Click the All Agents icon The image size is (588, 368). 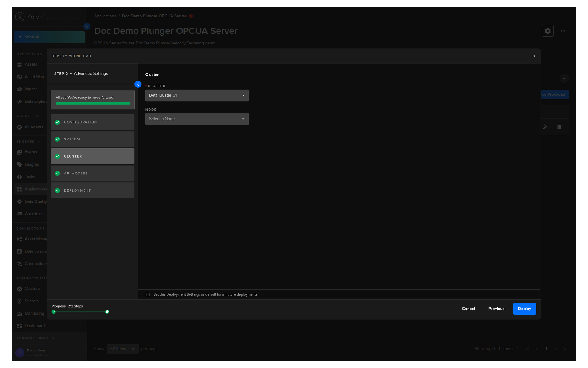click(x=20, y=127)
